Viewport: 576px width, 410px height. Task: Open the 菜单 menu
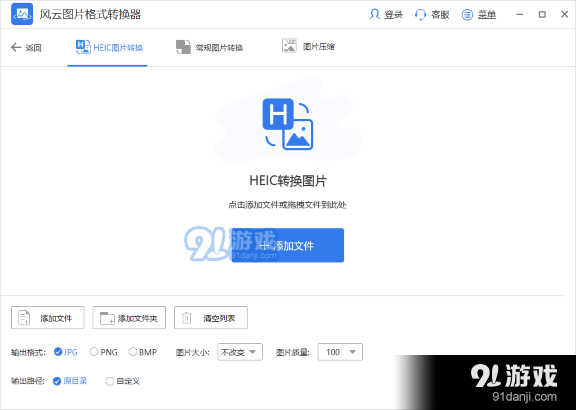487,15
